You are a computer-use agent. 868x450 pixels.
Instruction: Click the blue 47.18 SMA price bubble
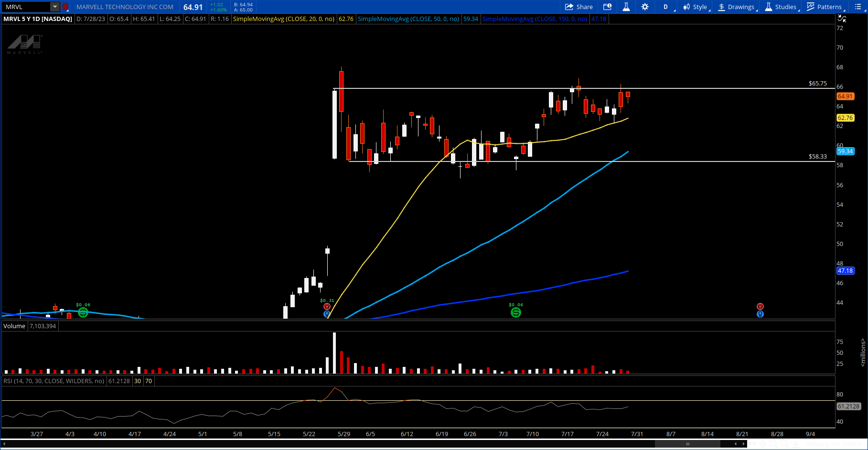[x=845, y=271]
